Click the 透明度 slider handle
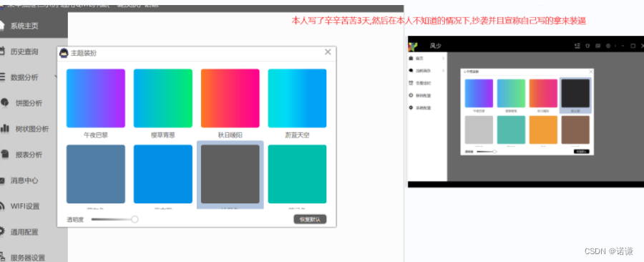This screenshot has height=262, width=644. coord(135,219)
